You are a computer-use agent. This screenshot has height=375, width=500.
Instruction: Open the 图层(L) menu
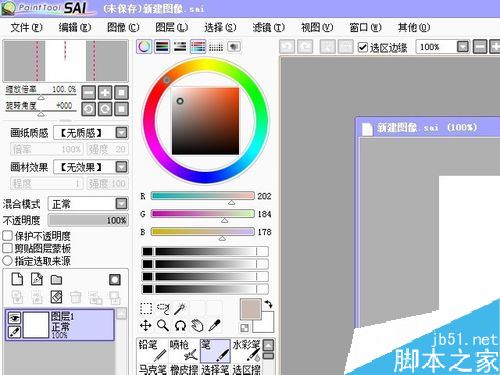click(172, 27)
